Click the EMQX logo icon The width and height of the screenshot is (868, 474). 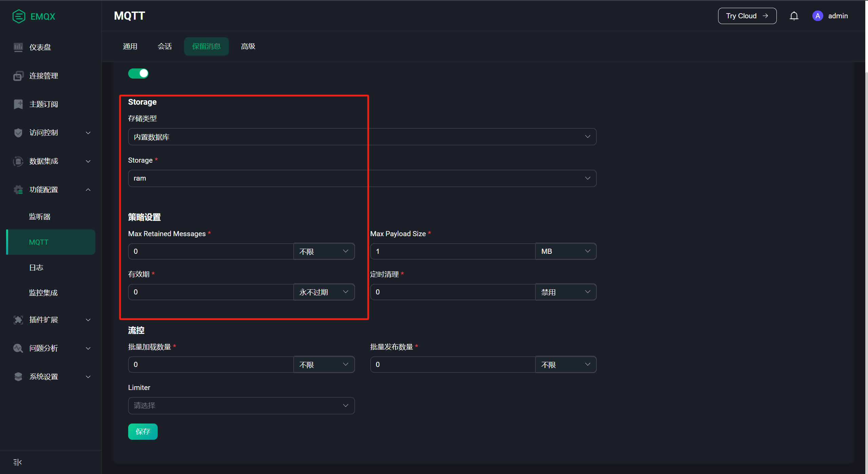(x=19, y=16)
